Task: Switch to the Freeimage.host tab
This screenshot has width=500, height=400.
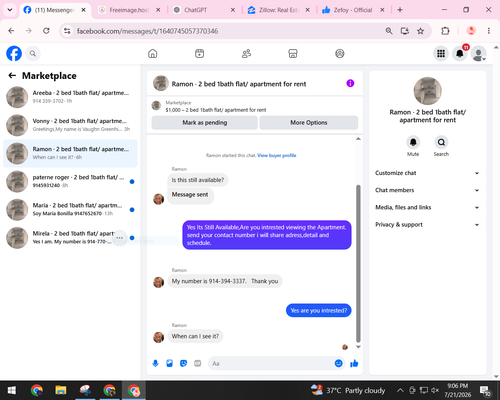Action: pos(129,10)
